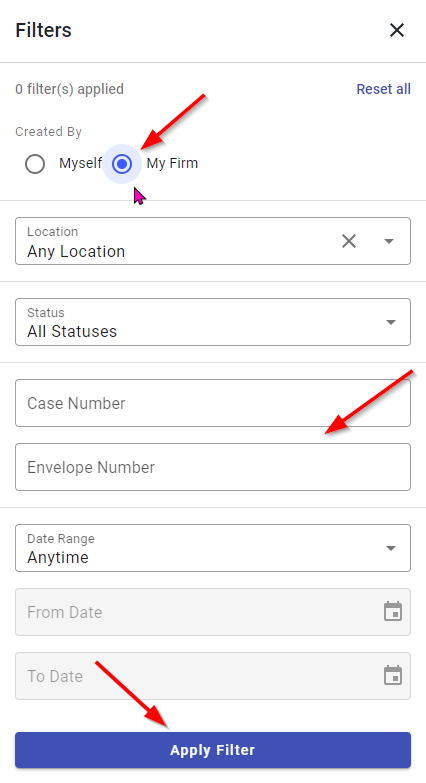Focus the Case Number input
Screen dimensions: 426x783
pyautogui.click(x=213, y=403)
